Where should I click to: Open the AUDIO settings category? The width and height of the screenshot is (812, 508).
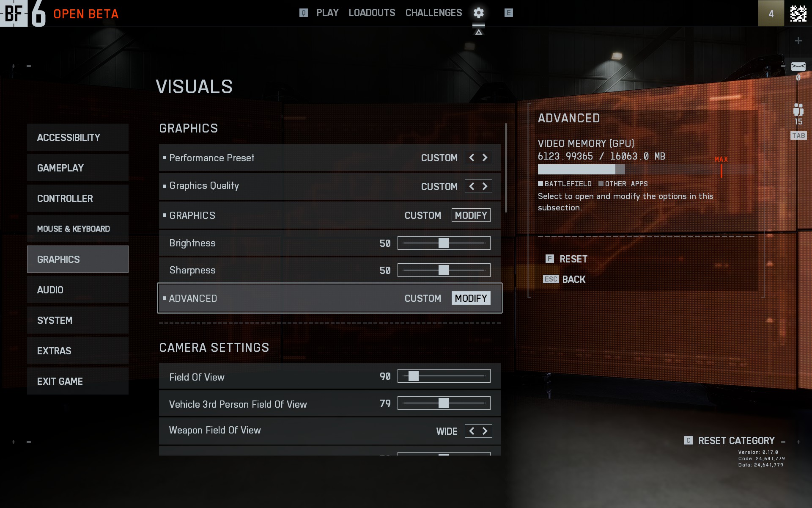point(78,290)
